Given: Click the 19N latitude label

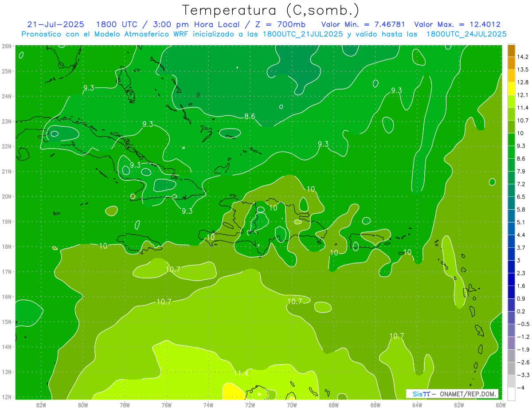Looking at the screenshot, I should (x=7, y=221).
